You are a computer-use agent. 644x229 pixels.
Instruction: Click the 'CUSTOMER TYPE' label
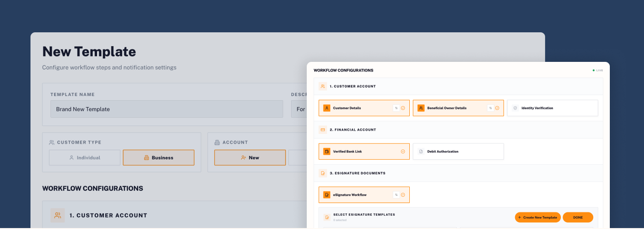click(79, 143)
